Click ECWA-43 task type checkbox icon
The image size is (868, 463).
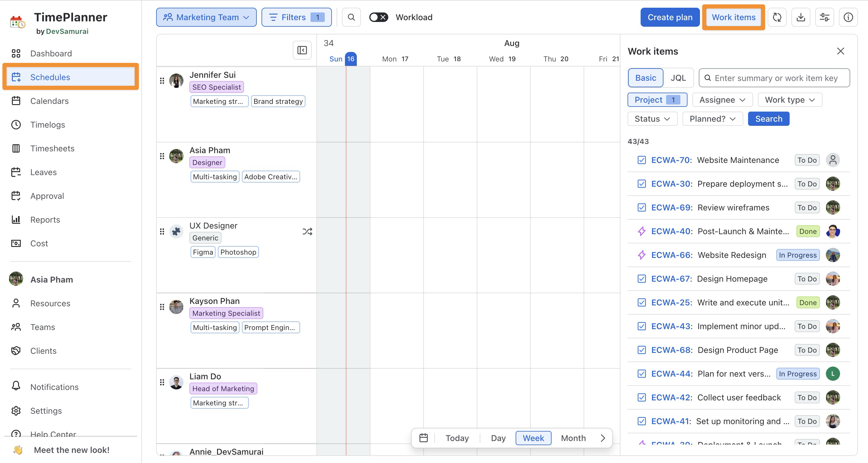tap(642, 326)
